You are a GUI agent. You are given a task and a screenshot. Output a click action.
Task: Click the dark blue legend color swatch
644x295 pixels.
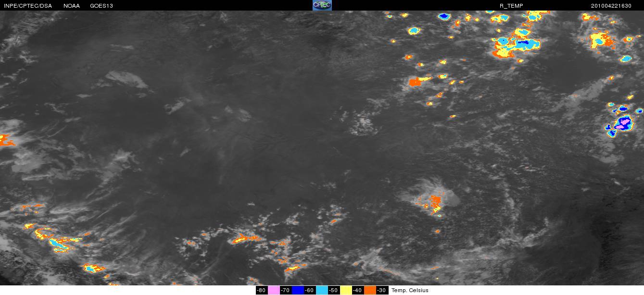pyautogui.click(x=298, y=290)
